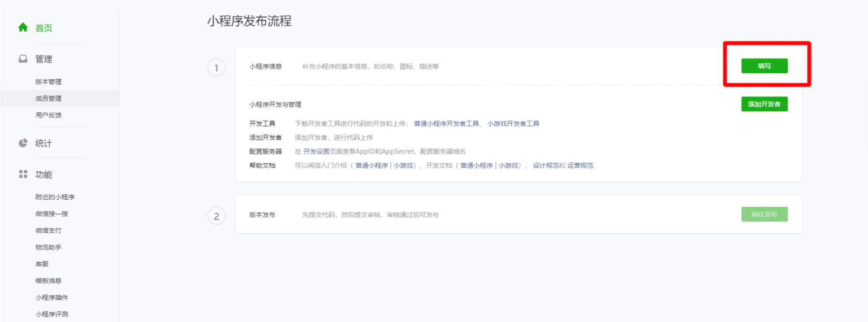Open 用户反馈 sidebar item
This screenshot has height=322, width=868.
point(48,115)
